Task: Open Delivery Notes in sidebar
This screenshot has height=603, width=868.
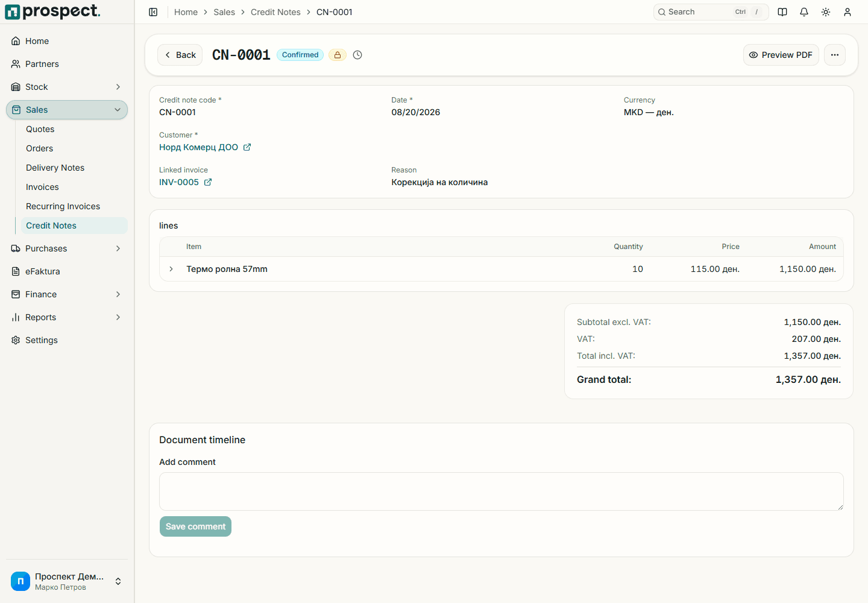Action: tap(55, 168)
